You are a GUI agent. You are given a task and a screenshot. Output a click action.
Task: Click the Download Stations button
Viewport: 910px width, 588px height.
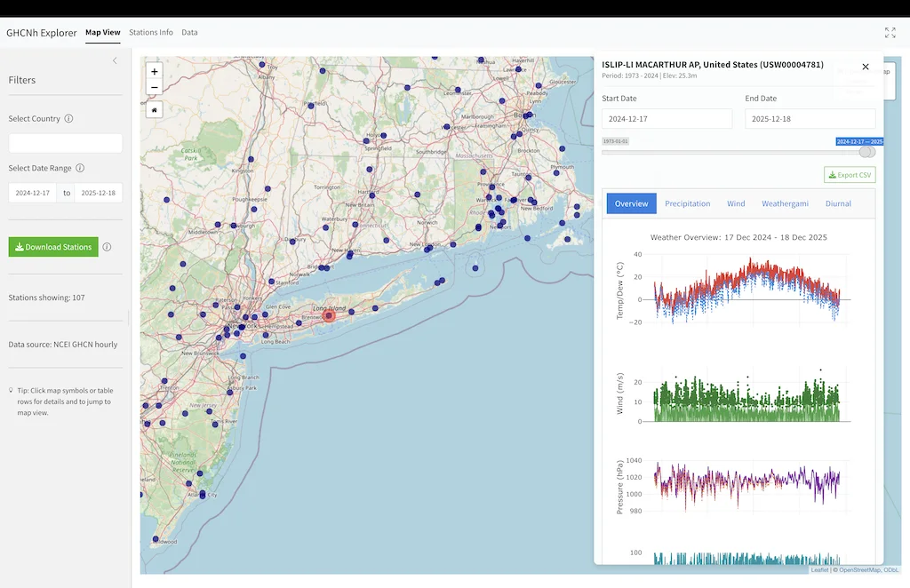(x=55, y=246)
